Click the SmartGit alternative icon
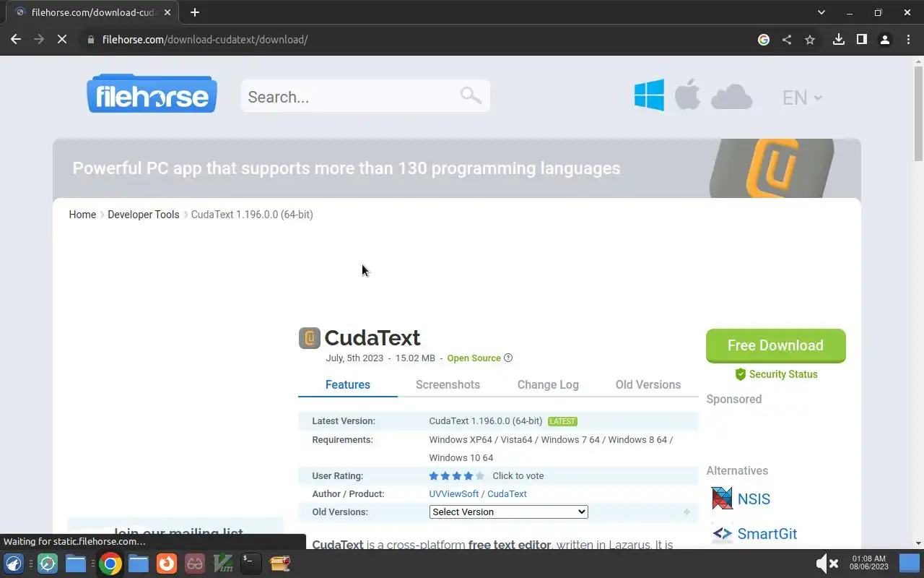This screenshot has width=924, height=578. [x=722, y=534]
